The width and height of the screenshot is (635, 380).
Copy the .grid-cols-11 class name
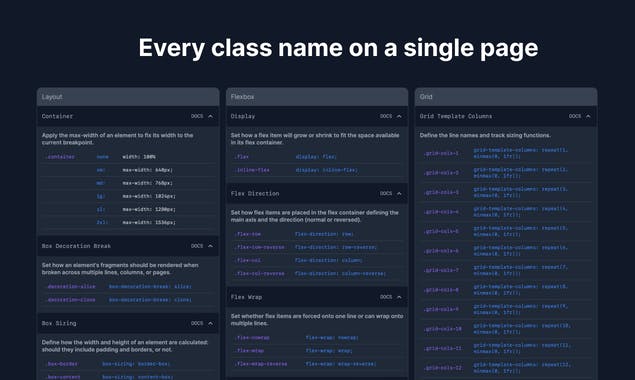(x=442, y=348)
